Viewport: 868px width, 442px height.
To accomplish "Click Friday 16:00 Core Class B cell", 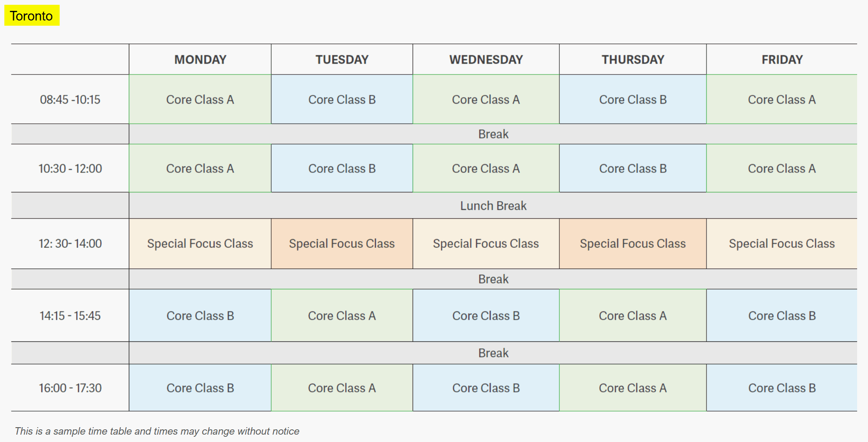I will [782, 388].
